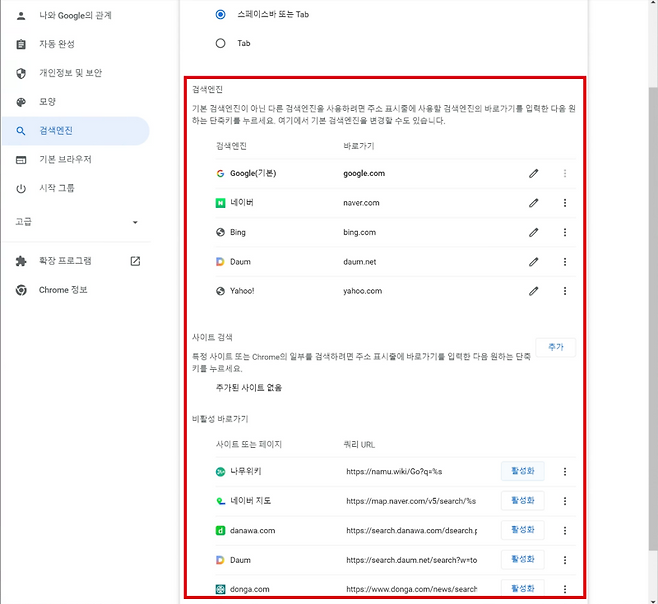Click the map.naver.com query URL text

(411, 501)
